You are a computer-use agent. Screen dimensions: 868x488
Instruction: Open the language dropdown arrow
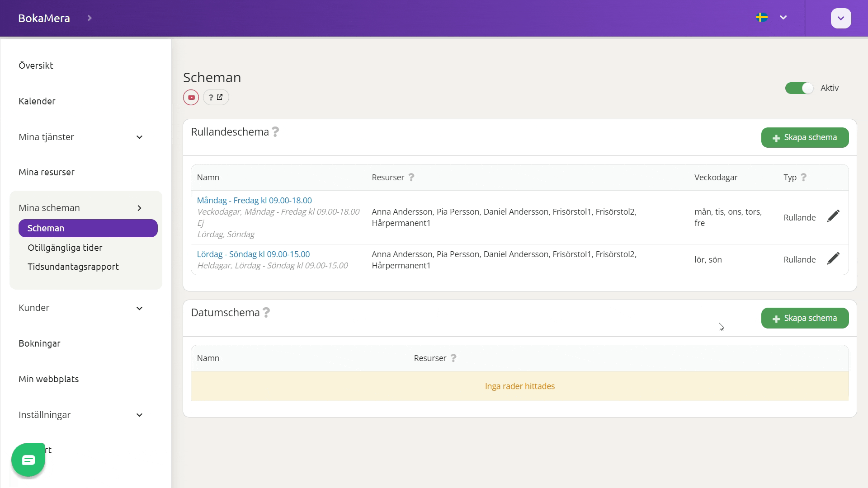pyautogui.click(x=783, y=18)
